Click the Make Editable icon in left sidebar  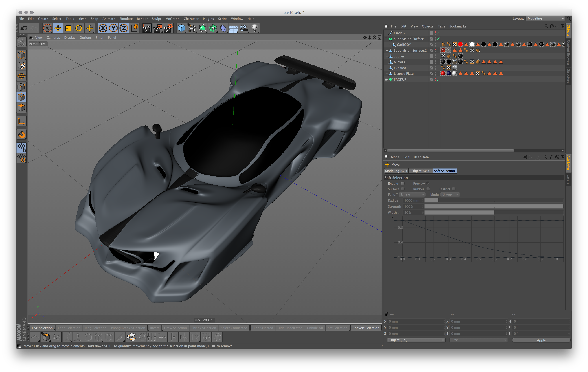pos(22,42)
